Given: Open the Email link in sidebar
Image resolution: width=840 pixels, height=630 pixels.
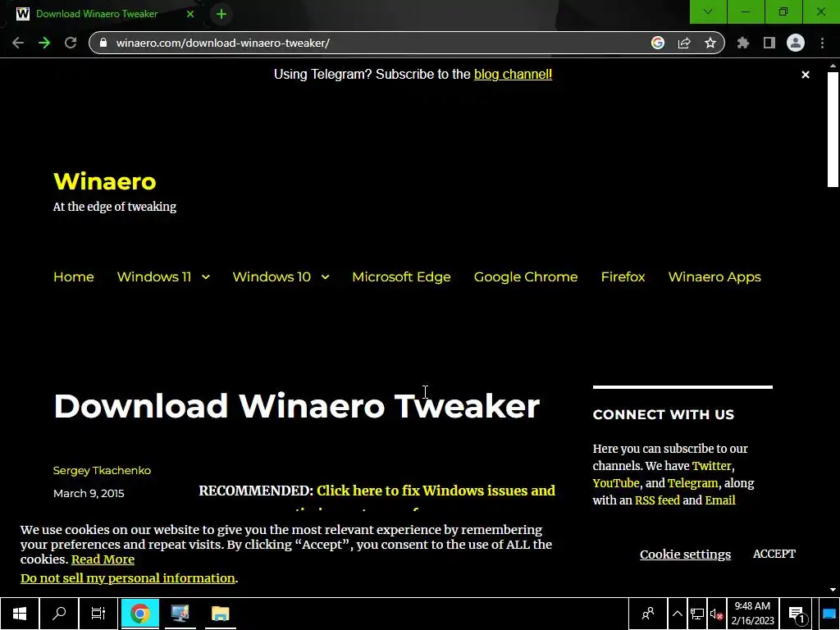Looking at the screenshot, I should [720, 500].
